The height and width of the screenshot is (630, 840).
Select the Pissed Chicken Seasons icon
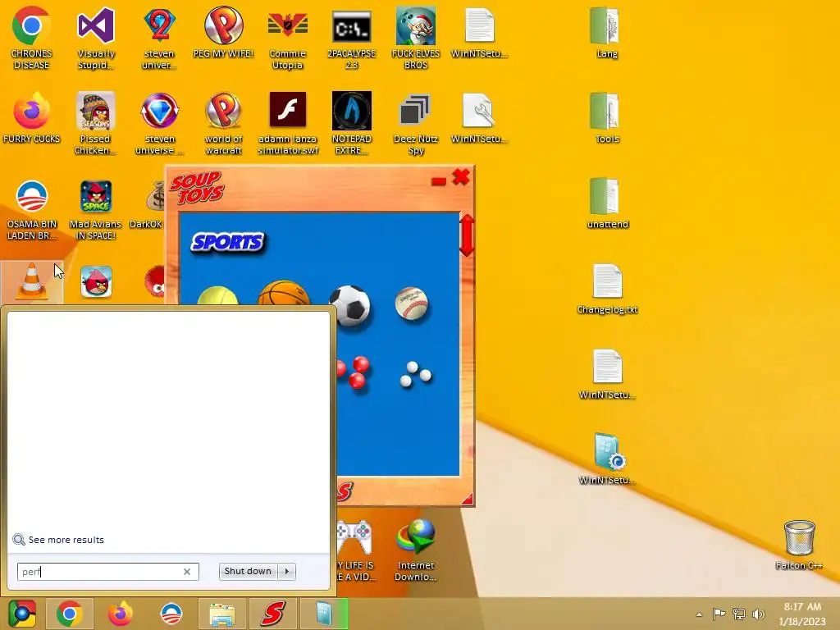tap(95, 123)
